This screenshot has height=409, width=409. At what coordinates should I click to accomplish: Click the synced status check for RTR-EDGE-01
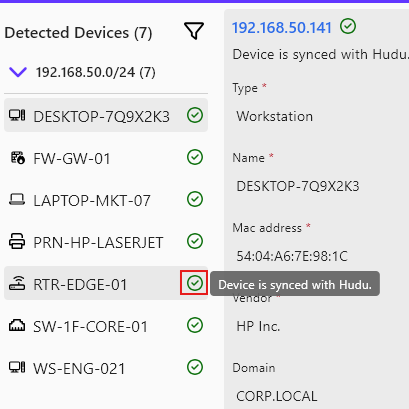coord(195,283)
